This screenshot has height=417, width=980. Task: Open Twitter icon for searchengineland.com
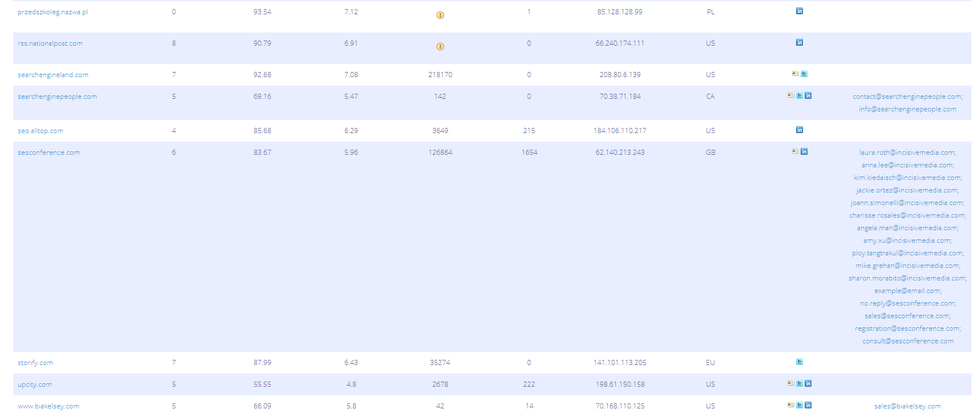(x=804, y=74)
